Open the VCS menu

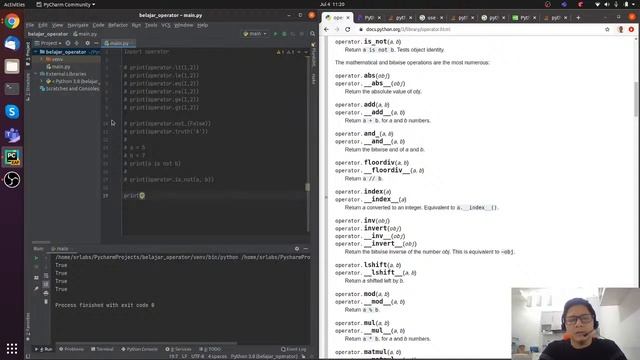click(166, 25)
